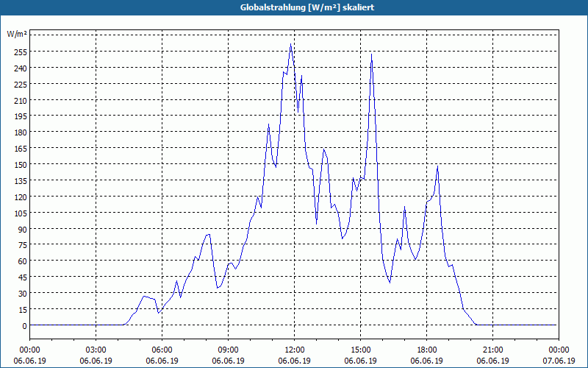Click the 09:00 time label

click(228, 350)
